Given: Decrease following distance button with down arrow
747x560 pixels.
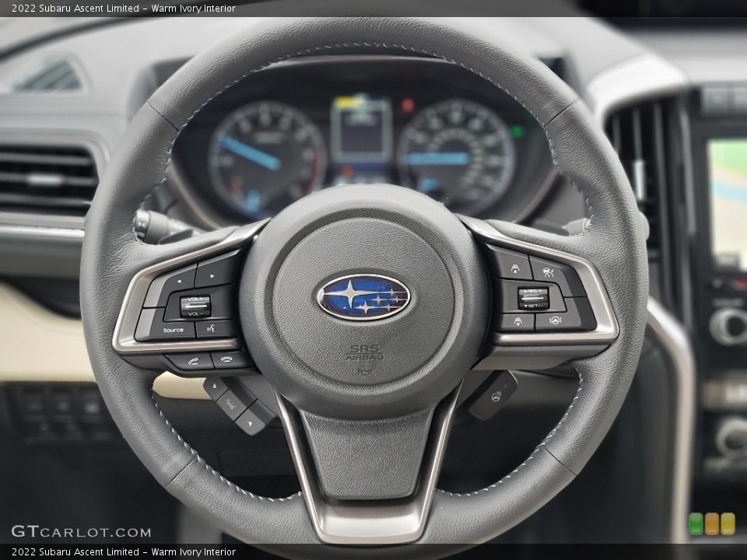Looking at the screenshot, I should [x=517, y=322].
